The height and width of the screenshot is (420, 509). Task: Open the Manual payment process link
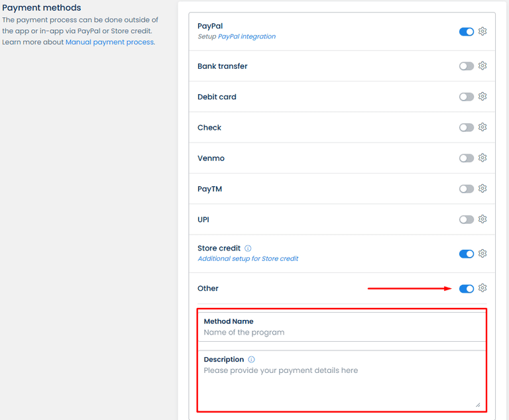click(109, 42)
